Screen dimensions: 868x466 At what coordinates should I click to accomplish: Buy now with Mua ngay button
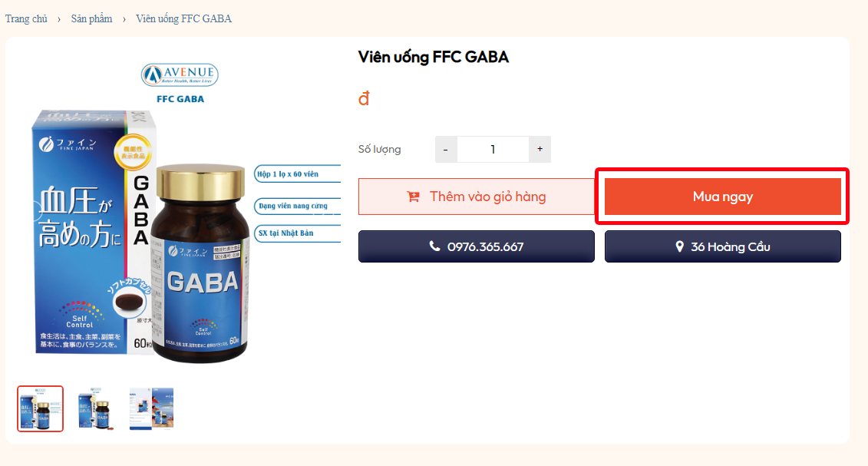pos(722,197)
